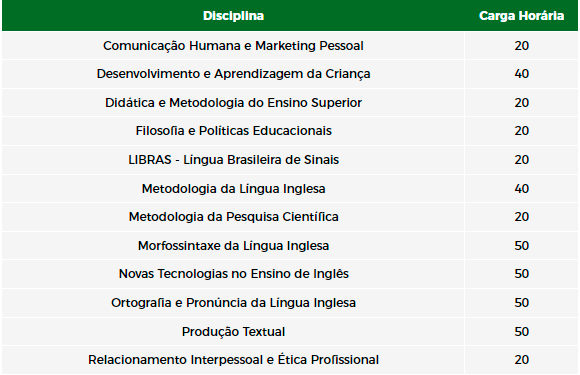Click the 50 hours value for Morfossintaxe
The width and height of the screenshot is (580, 375).
(522, 246)
